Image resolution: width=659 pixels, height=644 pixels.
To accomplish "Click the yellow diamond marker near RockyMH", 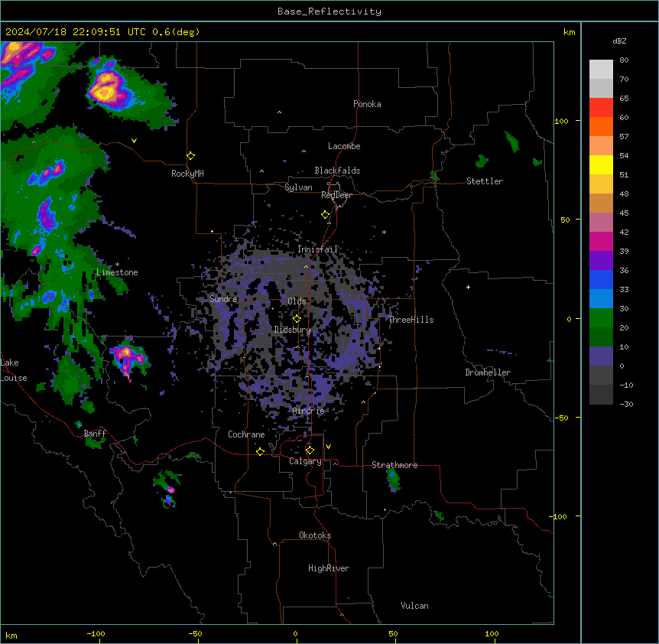I will (x=191, y=156).
